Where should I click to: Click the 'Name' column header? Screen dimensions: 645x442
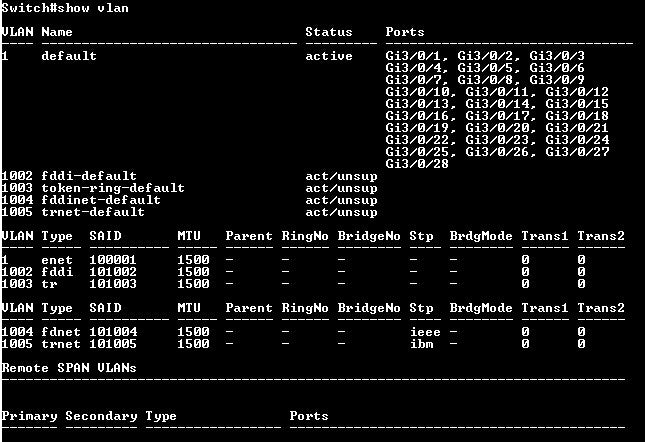click(57, 32)
